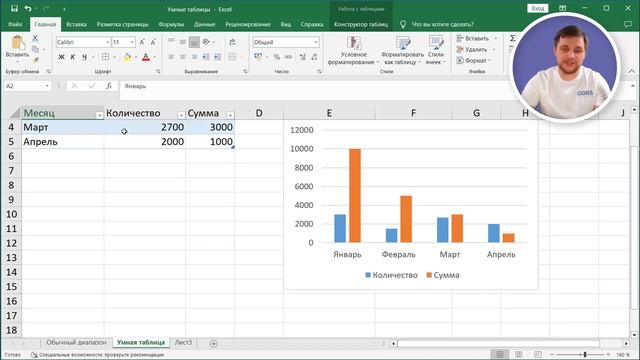Switch to Page Break Preview view
Viewport: 640px width, 360px height.
click(x=538, y=354)
